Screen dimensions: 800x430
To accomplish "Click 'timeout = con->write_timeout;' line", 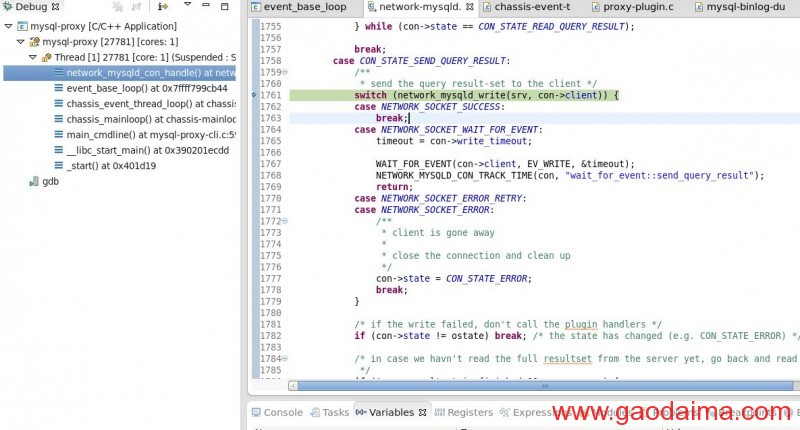I will pos(454,141).
